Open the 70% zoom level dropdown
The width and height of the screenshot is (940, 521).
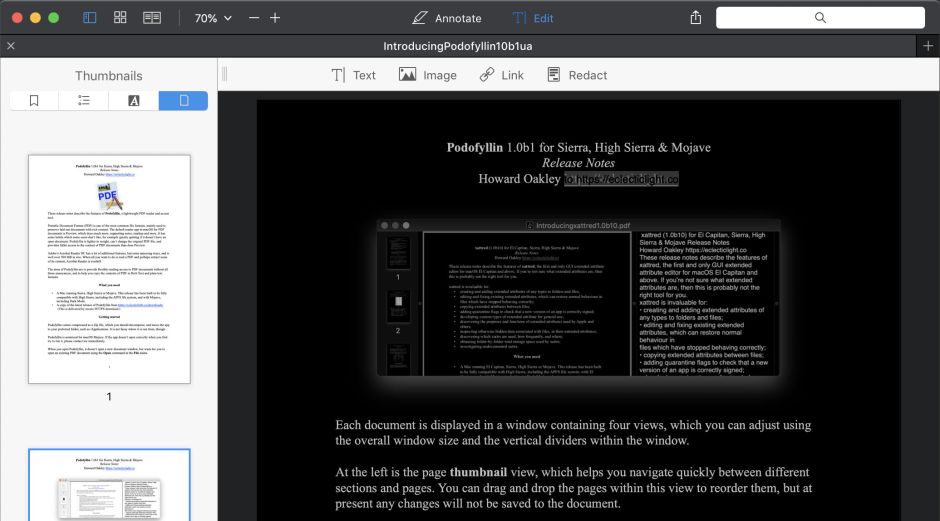(212, 18)
